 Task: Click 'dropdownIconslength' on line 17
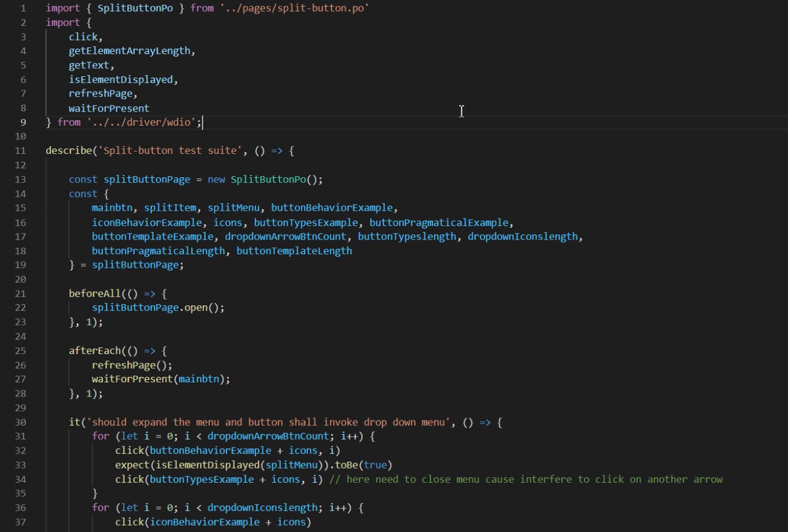(523, 236)
